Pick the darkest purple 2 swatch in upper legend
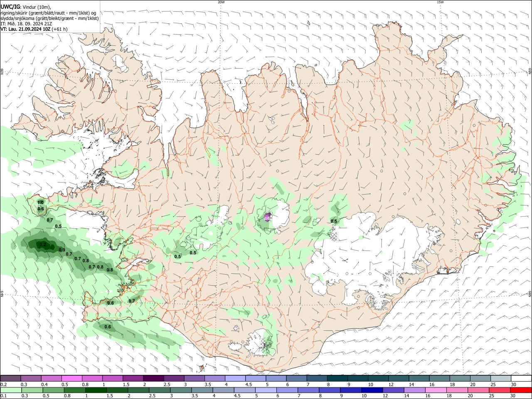This screenshot has width=532, height=399. tap(153, 378)
